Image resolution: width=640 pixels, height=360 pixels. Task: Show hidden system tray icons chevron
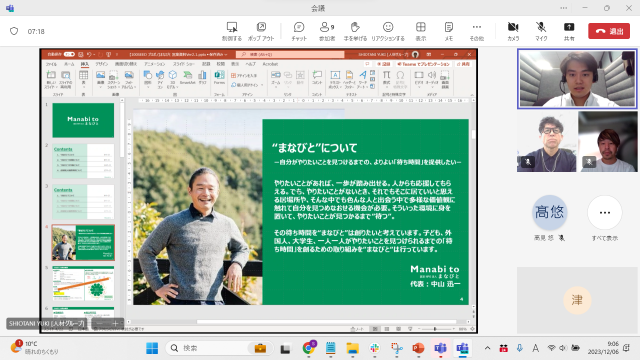(487, 348)
